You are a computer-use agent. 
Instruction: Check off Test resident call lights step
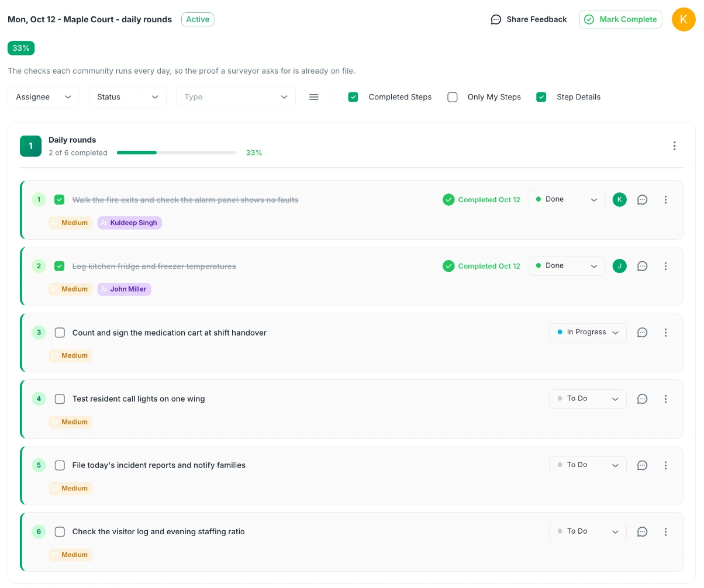(60, 399)
